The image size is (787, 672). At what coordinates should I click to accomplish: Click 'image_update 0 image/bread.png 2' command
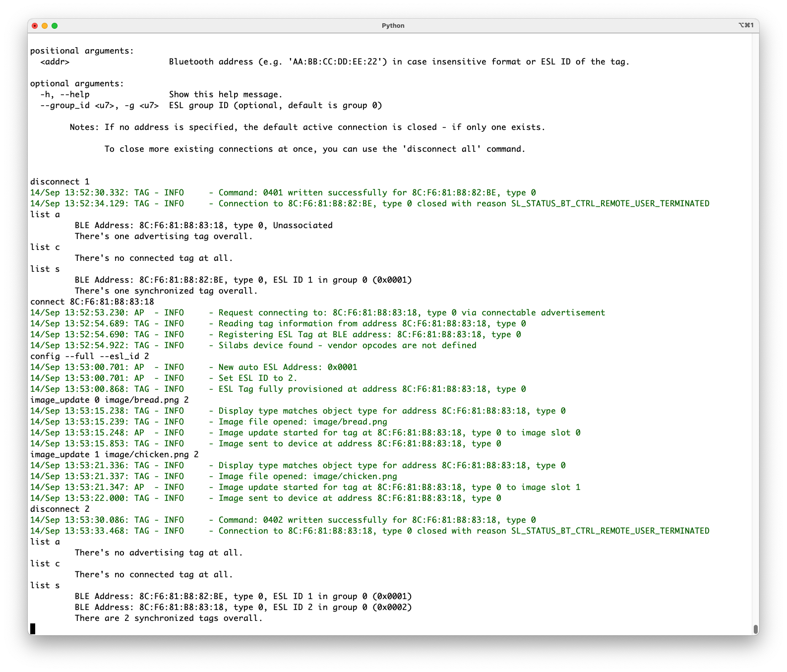(x=110, y=400)
